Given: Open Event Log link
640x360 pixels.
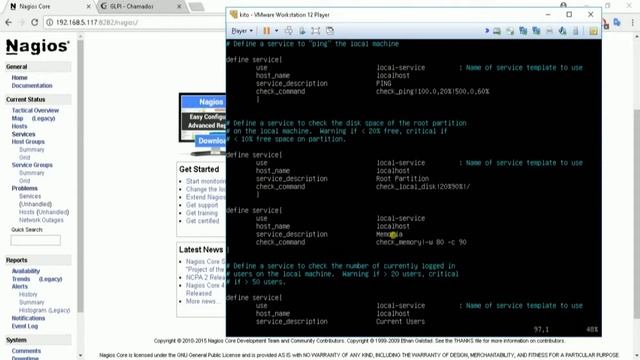Looking at the screenshot, I should coord(24,326).
